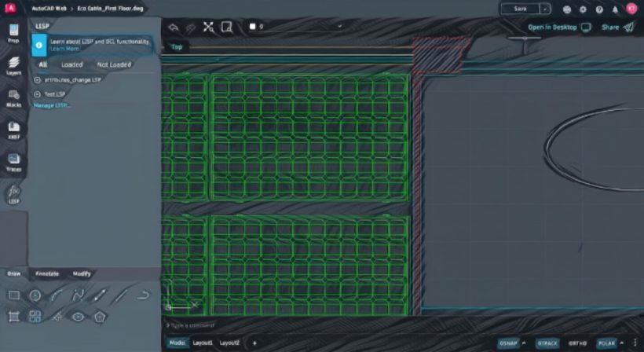Open the Blocks palette icon

13,97
